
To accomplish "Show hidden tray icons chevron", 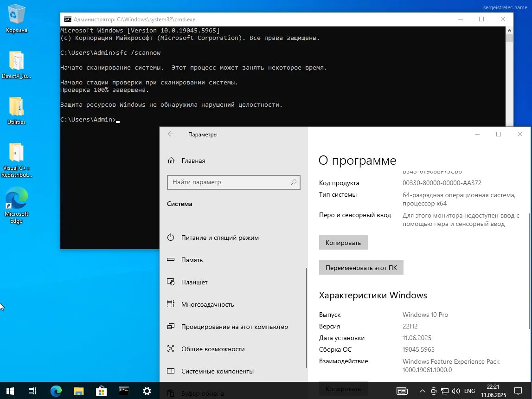I will pyautogui.click(x=423, y=391).
